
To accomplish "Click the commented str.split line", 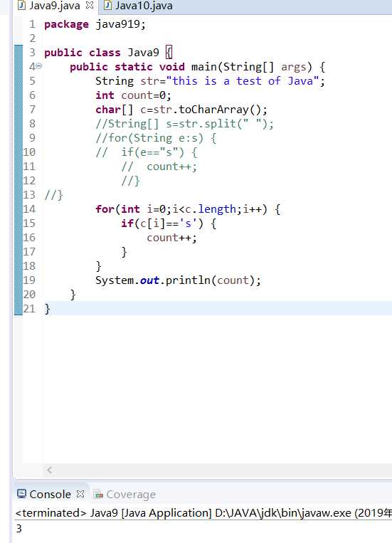I will pos(184,124).
